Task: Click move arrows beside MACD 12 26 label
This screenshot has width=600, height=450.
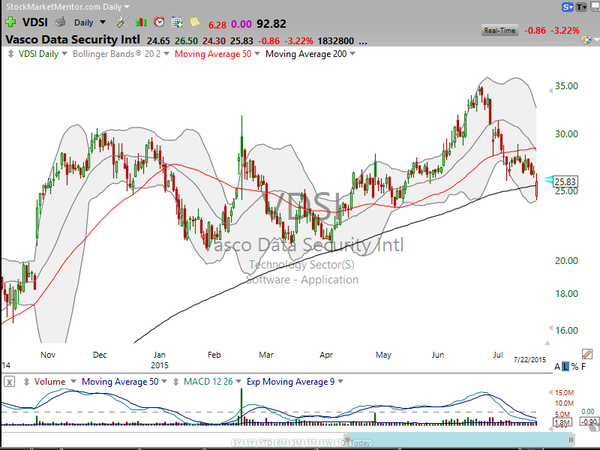Action: (x=176, y=382)
